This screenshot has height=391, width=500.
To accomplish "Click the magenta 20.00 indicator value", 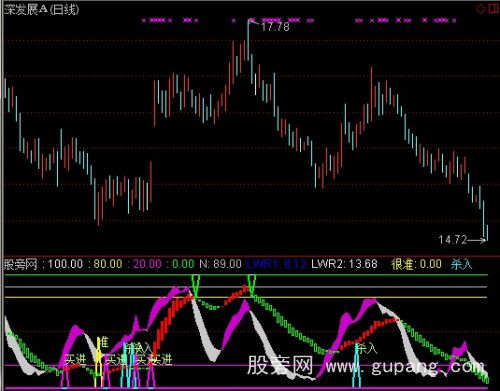I will [x=147, y=264].
